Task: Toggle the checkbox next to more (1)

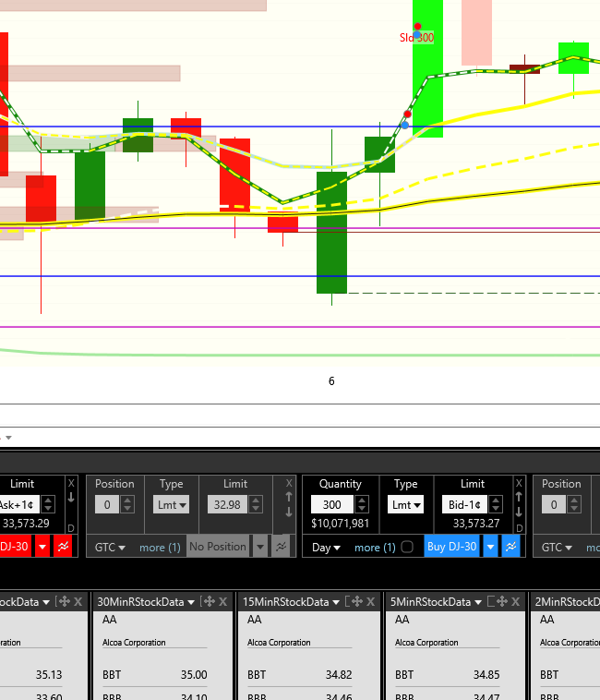Action: tap(407, 547)
